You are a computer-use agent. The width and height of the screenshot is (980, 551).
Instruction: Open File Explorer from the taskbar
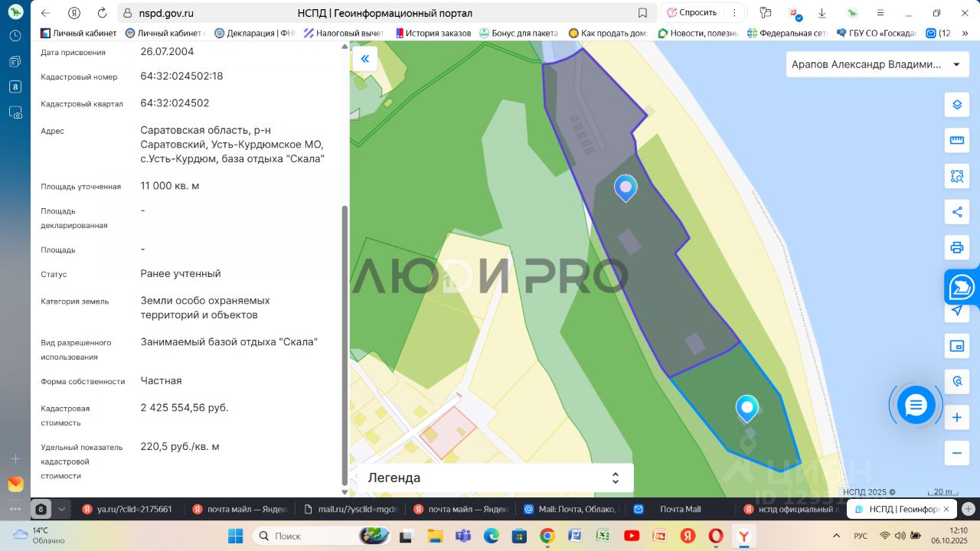click(x=435, y=536)
